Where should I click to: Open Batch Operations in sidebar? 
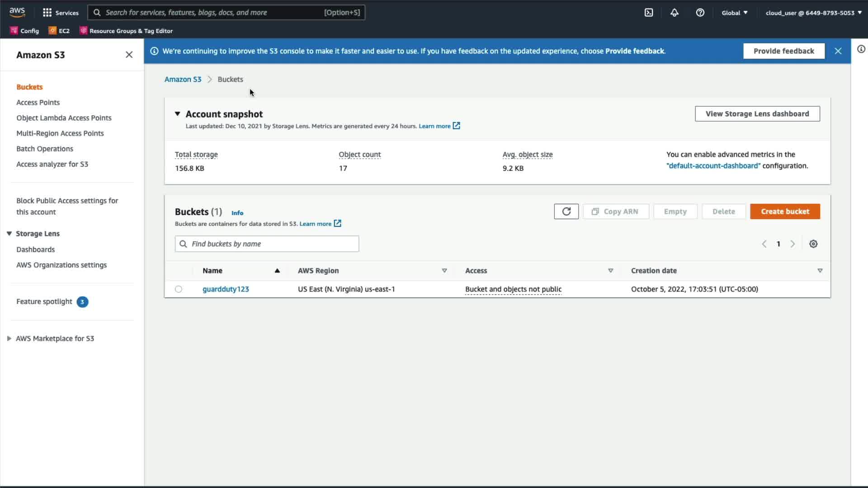(x=45, y=149)
